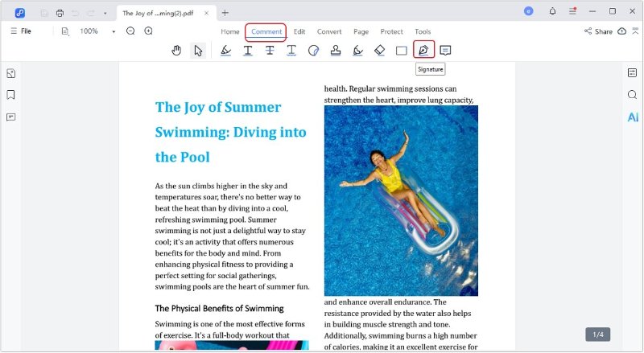Switch to the Protect tab
Viewport: 644px width, 353px height.
[x=391, y=31]
